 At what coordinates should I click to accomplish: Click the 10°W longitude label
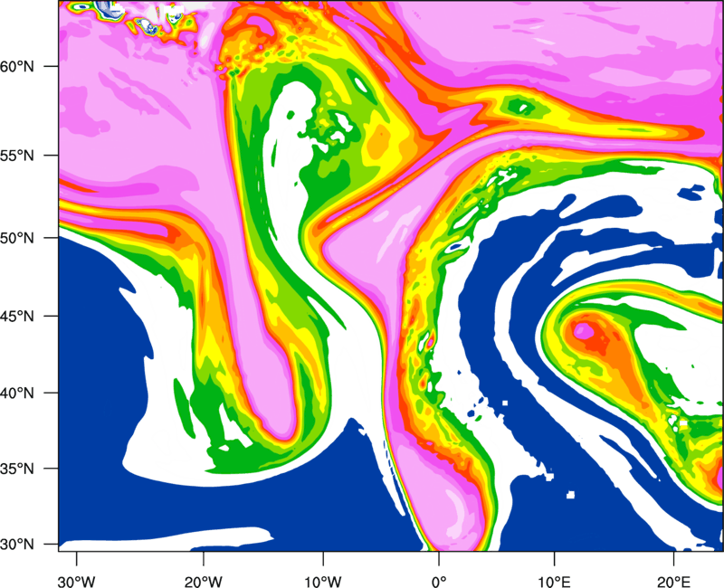click(x=323, y=582)
